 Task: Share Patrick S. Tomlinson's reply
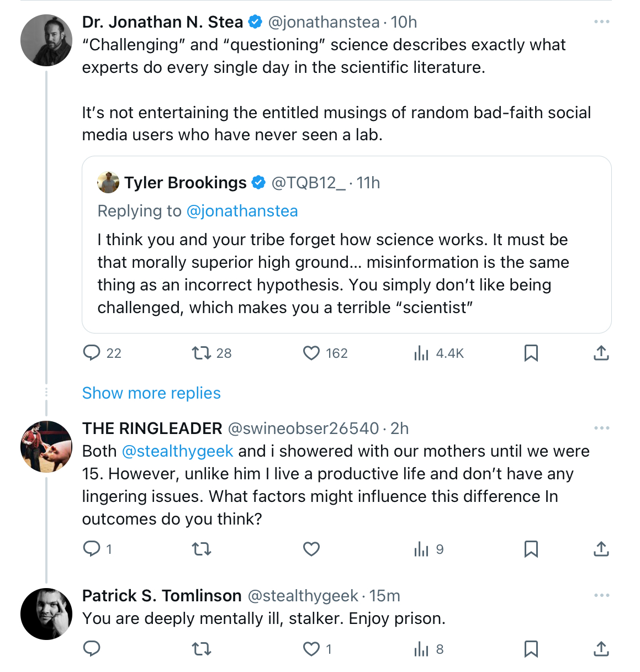coord(601,649)
